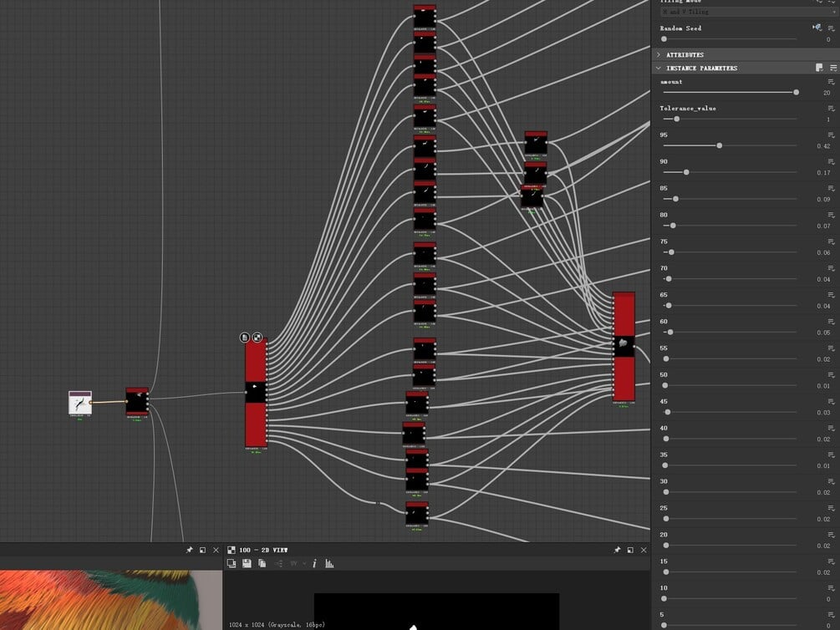
Task: Open the parameter 30 menu dropdown icon
Action: pyautogui.click(x=832, y=481)
